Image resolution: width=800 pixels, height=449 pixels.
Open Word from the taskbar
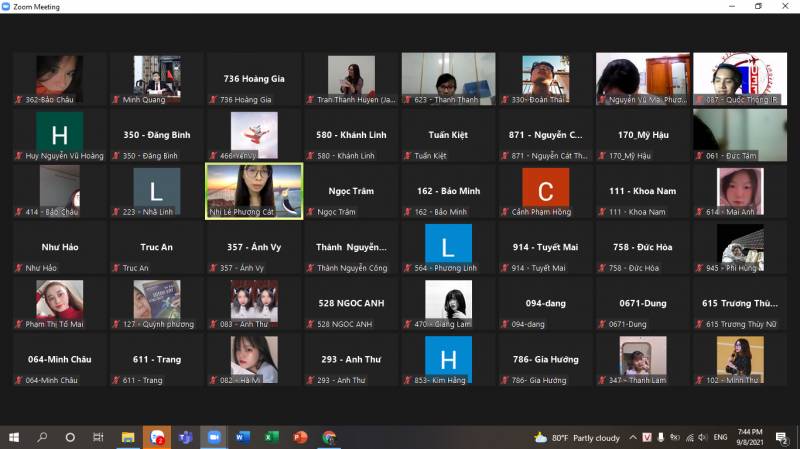[242, 437]
